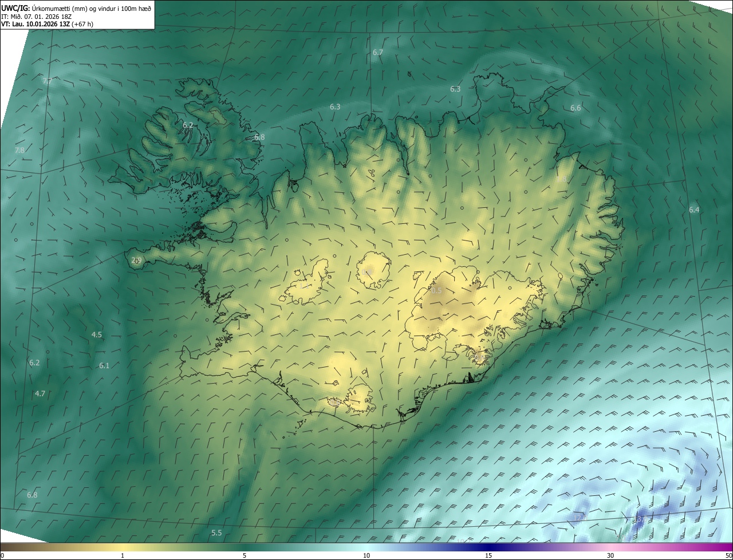
Task: Click the 7.7 value label in the northwest
Action: point(48,81)
